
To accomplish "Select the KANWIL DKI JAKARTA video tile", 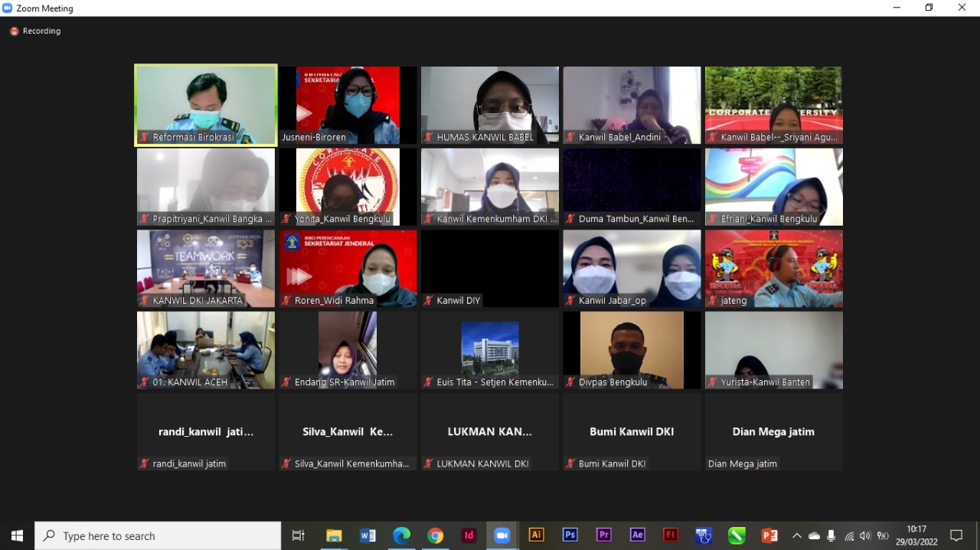I will coord(206,268).
